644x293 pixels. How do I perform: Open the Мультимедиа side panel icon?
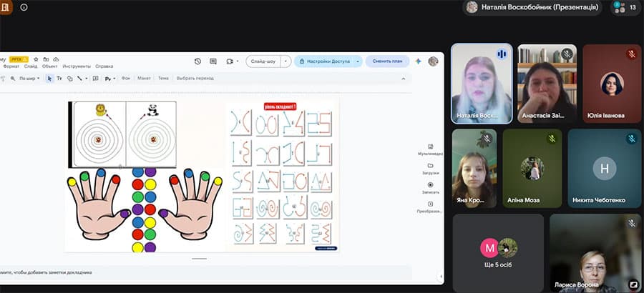click(x=430, y=146)
